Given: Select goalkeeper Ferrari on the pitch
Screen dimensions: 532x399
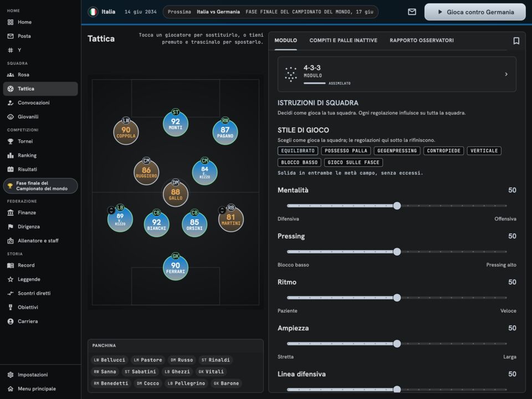Looking at the screenshot, I should tap(176, 267).
